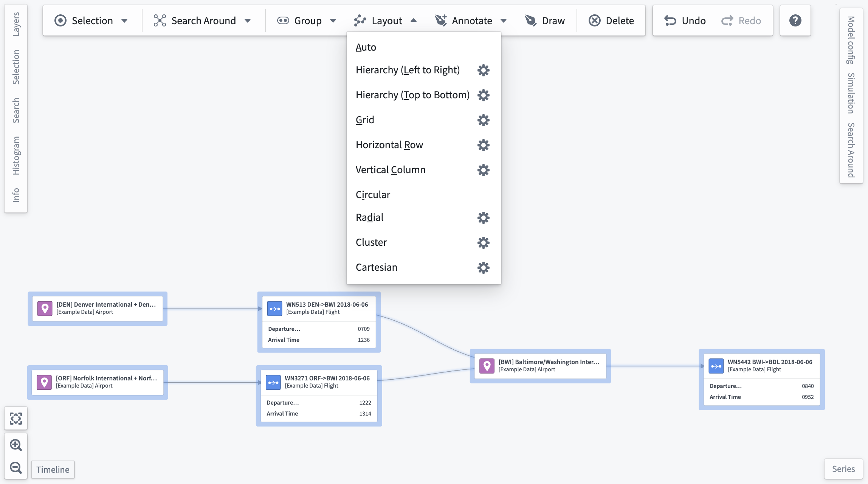Select the BWI Baltimore/Washington airport node
This screenshot has width=868, height=484.
click(x=540, y=366)
